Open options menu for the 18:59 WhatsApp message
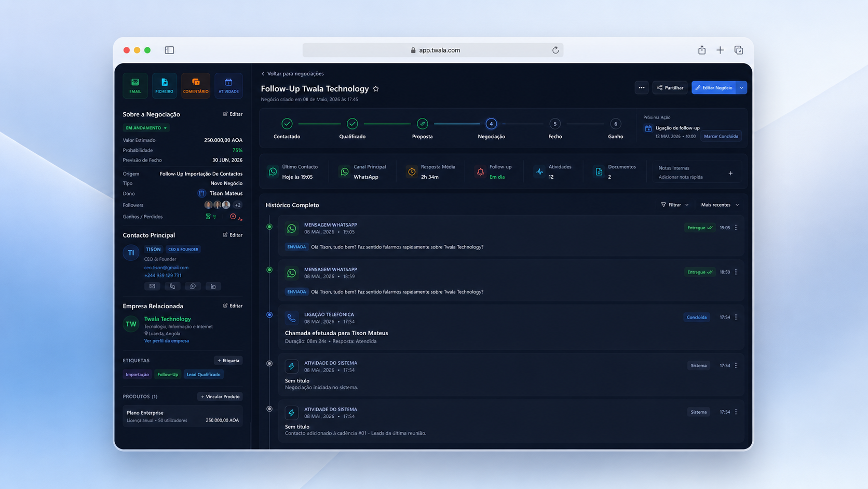 click(736, 272)
